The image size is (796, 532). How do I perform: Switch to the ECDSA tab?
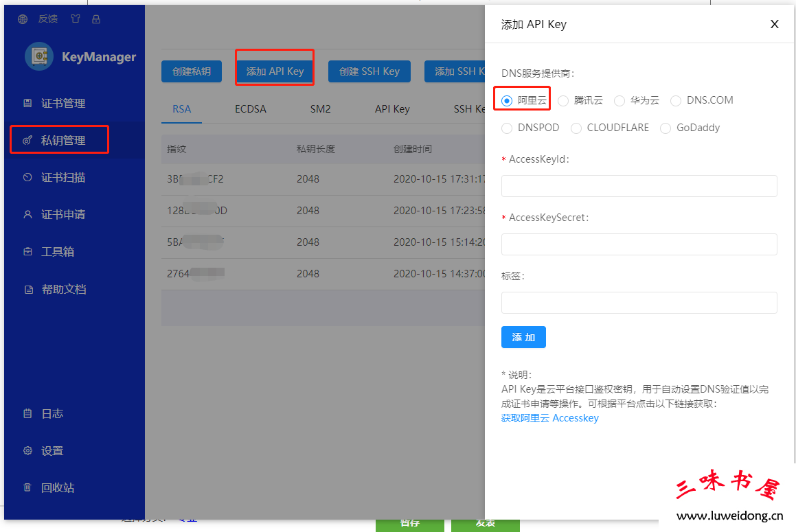coord(250,108)
